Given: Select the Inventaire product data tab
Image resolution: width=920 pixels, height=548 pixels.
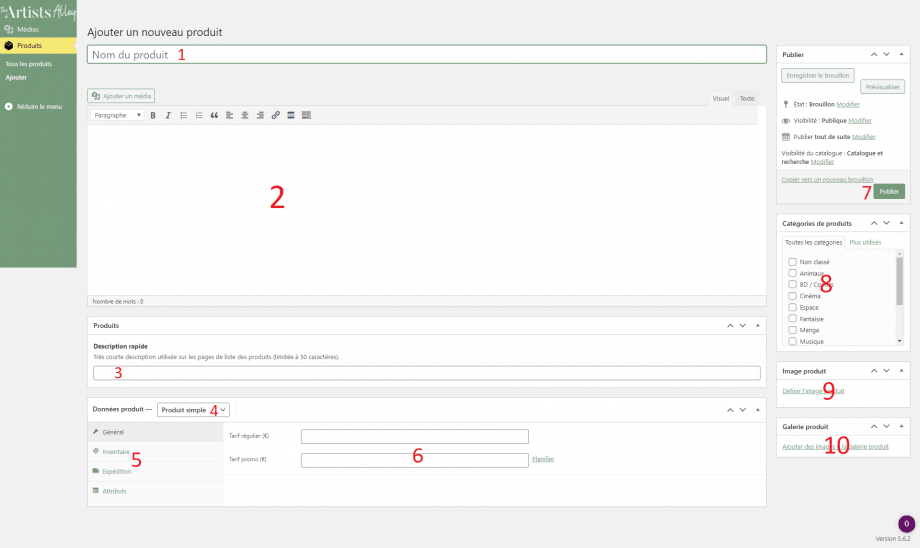Looking at the screenshot, I should point(155,452).
